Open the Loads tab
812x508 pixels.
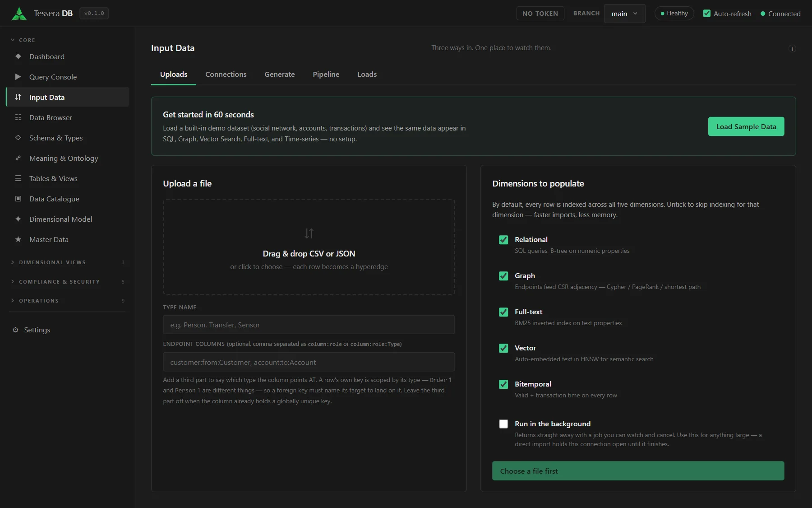(367, 75)
